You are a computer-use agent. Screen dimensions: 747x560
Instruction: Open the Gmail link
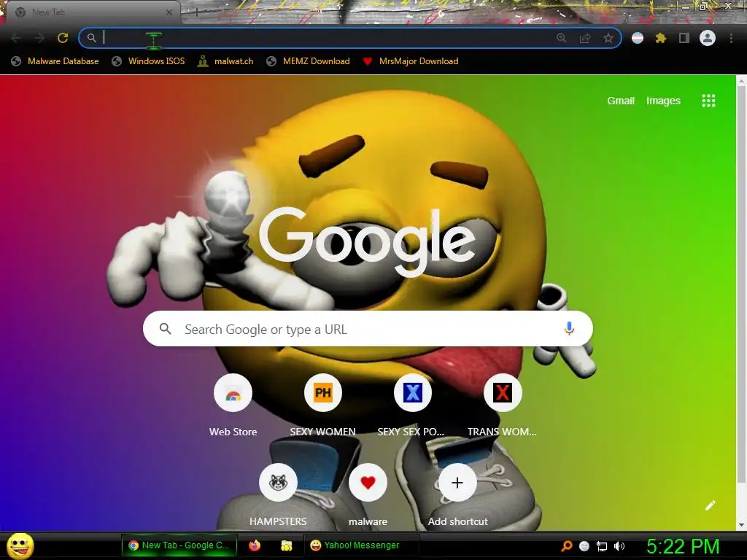[620, 101]
